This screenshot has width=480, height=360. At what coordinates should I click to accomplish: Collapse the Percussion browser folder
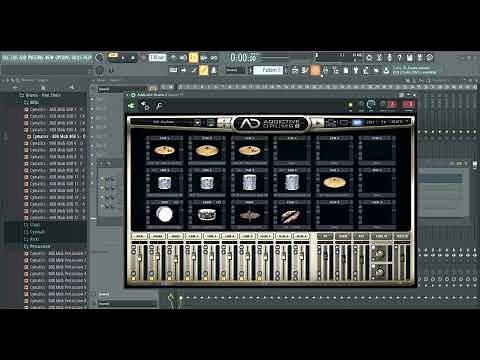(37, 246)
